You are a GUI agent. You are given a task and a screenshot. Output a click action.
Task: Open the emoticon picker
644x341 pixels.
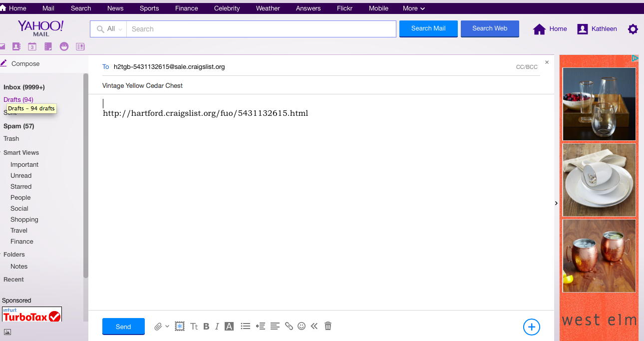click(302, 326)
